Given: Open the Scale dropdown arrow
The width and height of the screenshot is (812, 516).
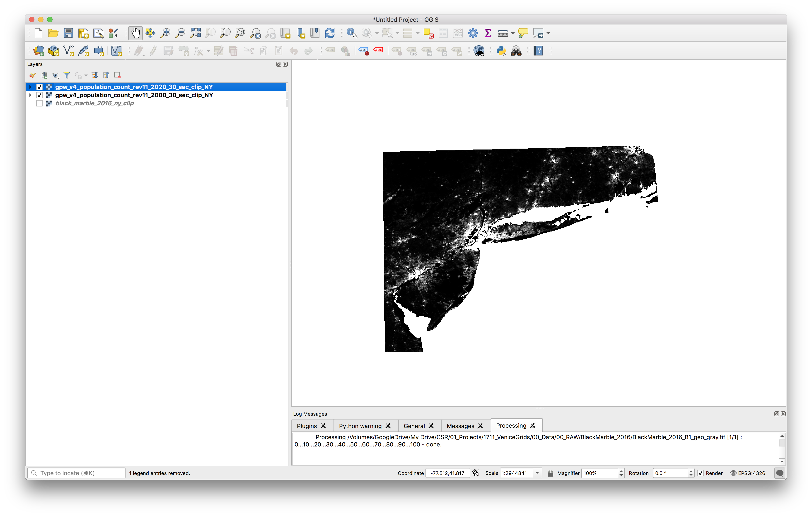Looking at the screenshot, I should (x=537, y=473).
